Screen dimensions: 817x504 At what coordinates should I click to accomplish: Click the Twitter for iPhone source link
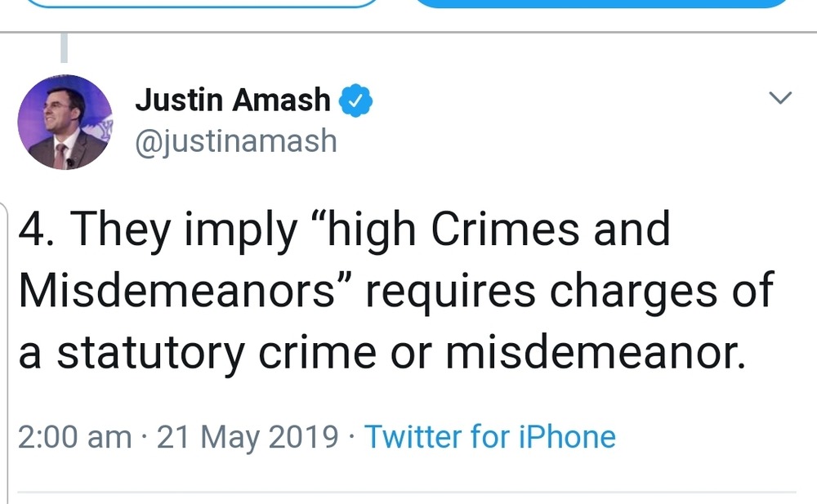(x=489, y=436)
